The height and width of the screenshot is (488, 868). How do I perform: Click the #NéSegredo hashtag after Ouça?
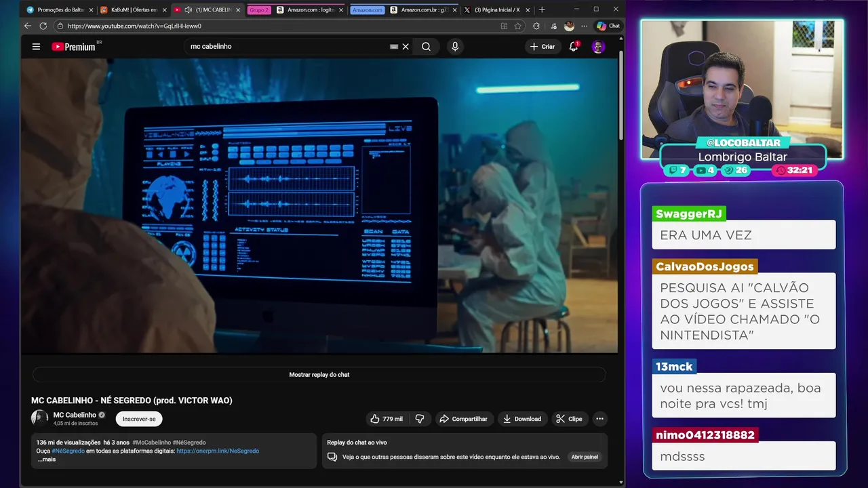68,451
